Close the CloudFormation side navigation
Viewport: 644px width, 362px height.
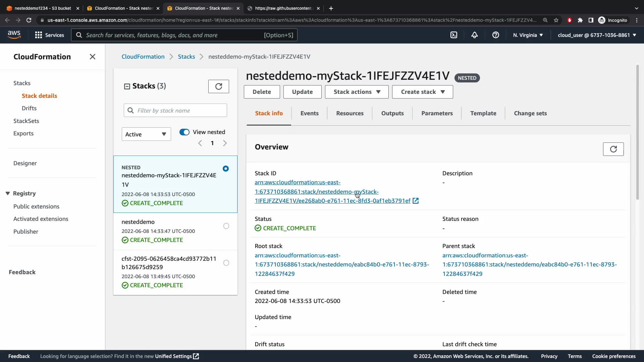coord(93,57)
